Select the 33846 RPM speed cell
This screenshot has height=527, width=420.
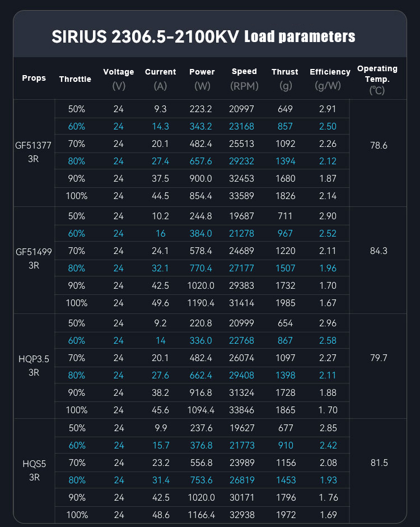[x=244, y=410]
